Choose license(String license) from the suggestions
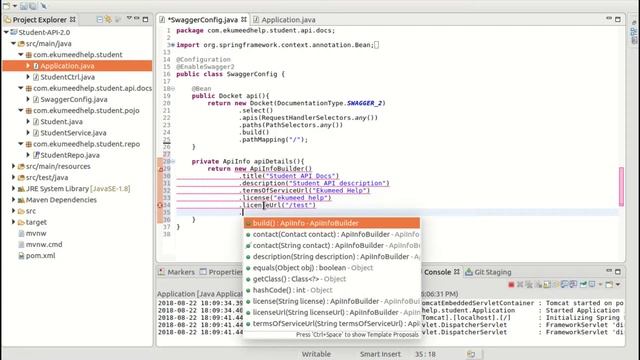Screen dimensions: 640x360 point(331,301)
